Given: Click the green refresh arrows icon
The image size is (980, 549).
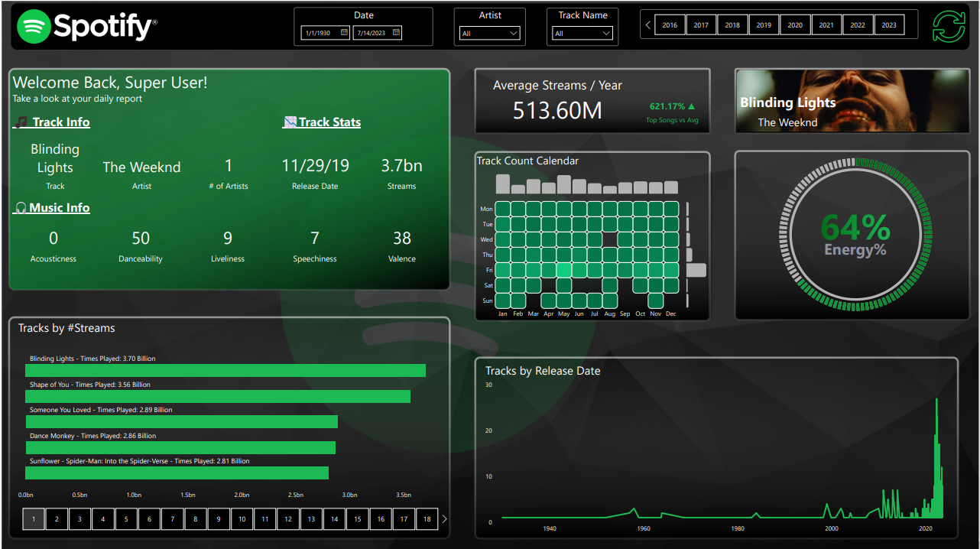Looking at the screenshot, I should point(949,26).
